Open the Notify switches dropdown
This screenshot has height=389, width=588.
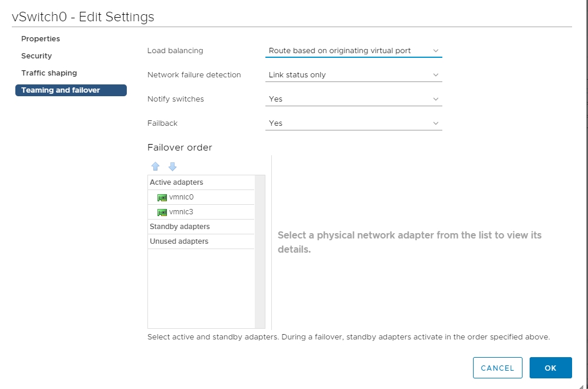(x=354, y=99)
